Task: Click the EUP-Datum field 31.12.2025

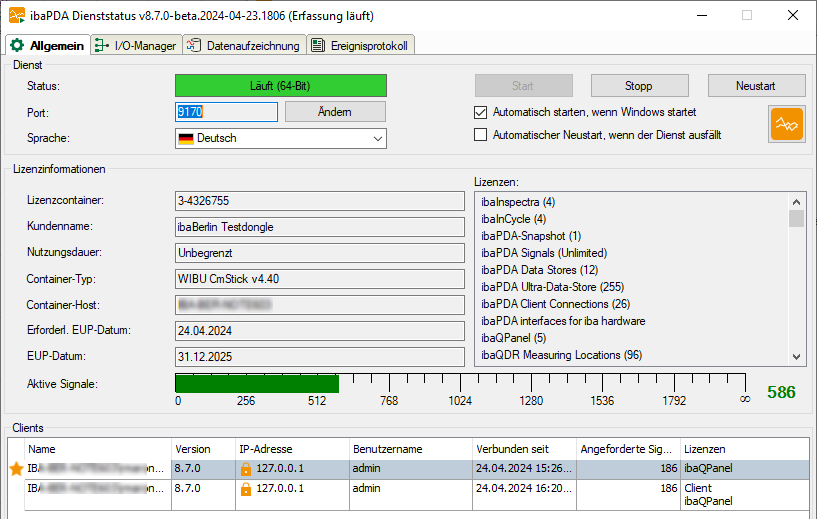Action: coord(319,357)
